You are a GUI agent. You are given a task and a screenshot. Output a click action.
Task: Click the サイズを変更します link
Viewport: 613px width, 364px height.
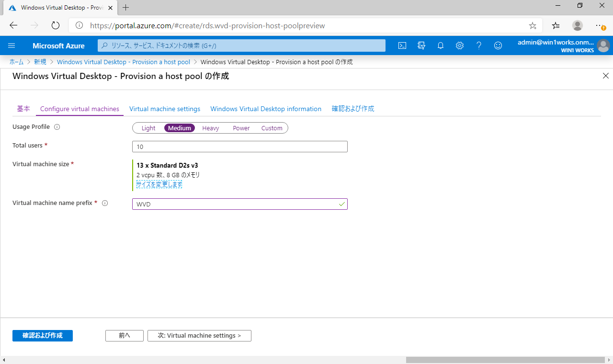[x=159, y=184]
